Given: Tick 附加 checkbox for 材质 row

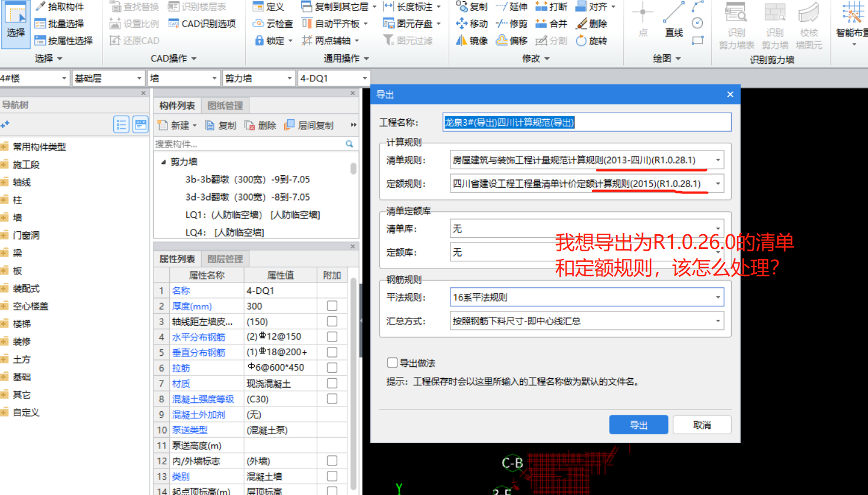Looking at the screenshot, I should 332,383.
